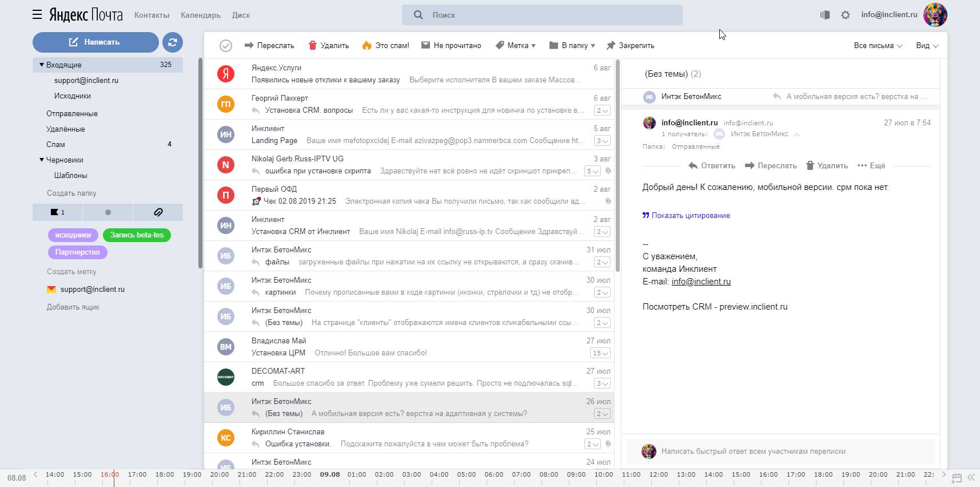Image resolution: width=980 pixels, height=487 pixels.
Task: Click attachment paperclip on Кириллин Станислав message
Action: (608, 444)
